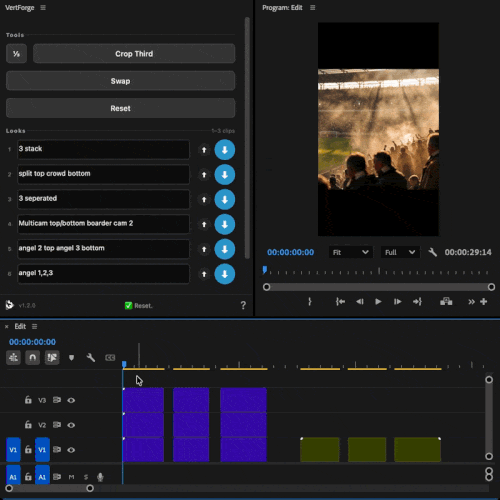Open the VertForge panel menu
The image size is (500, 500).
pos(43,7)
